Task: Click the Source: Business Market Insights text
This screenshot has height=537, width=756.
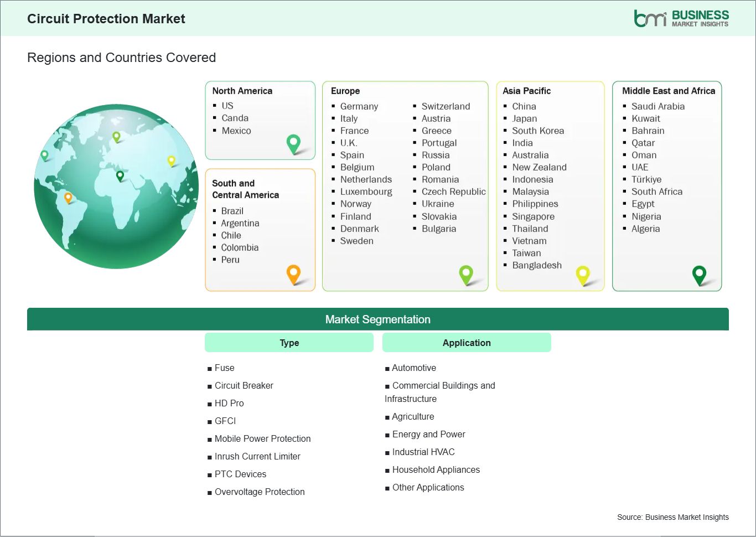Action: point(672,517)
